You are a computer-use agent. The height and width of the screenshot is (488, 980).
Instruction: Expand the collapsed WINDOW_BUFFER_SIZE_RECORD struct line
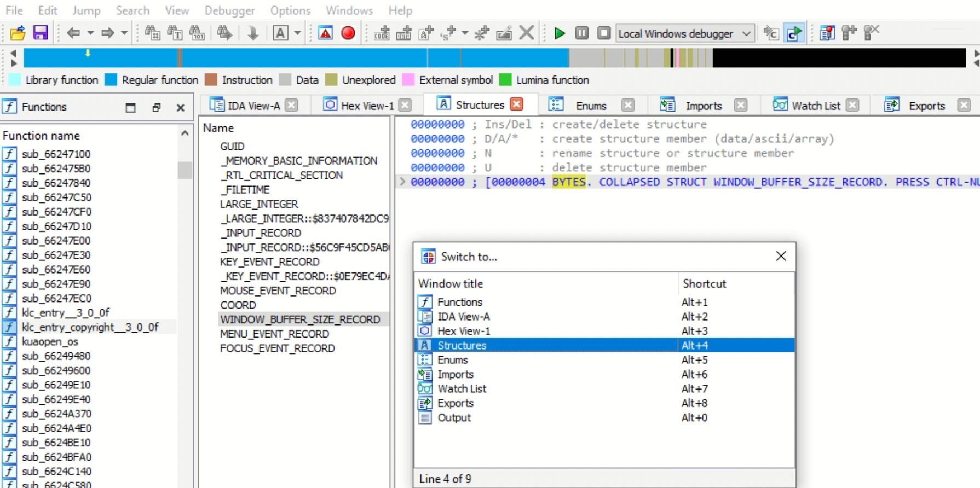[402, 182]
